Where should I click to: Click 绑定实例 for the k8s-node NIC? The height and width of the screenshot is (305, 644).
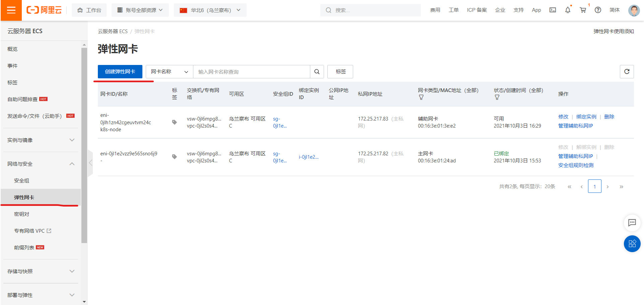(586, 117)
